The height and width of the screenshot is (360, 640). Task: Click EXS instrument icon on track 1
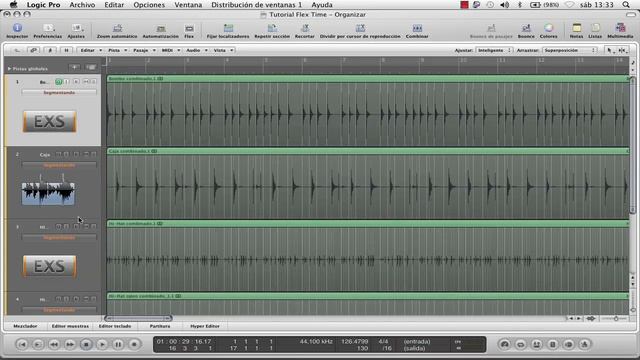click(x=49, y=121)
